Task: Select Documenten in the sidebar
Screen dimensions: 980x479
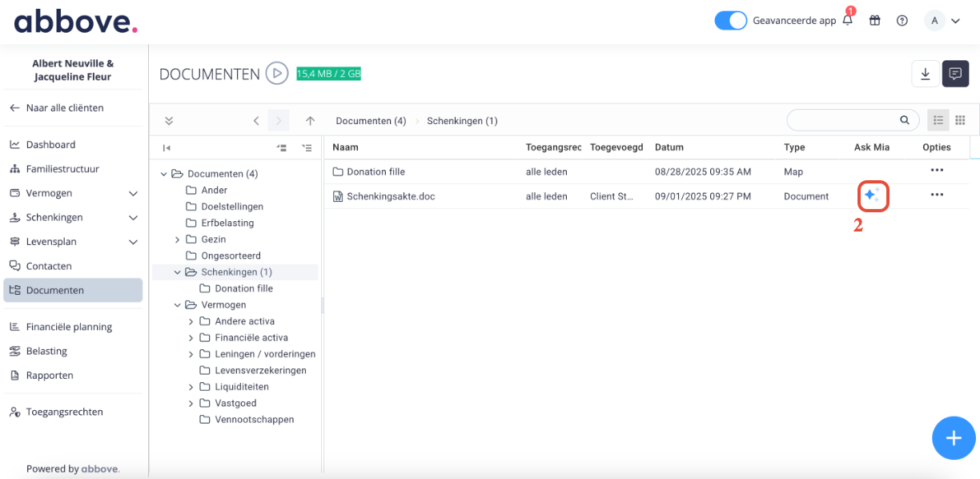Action: click(73, 290)
